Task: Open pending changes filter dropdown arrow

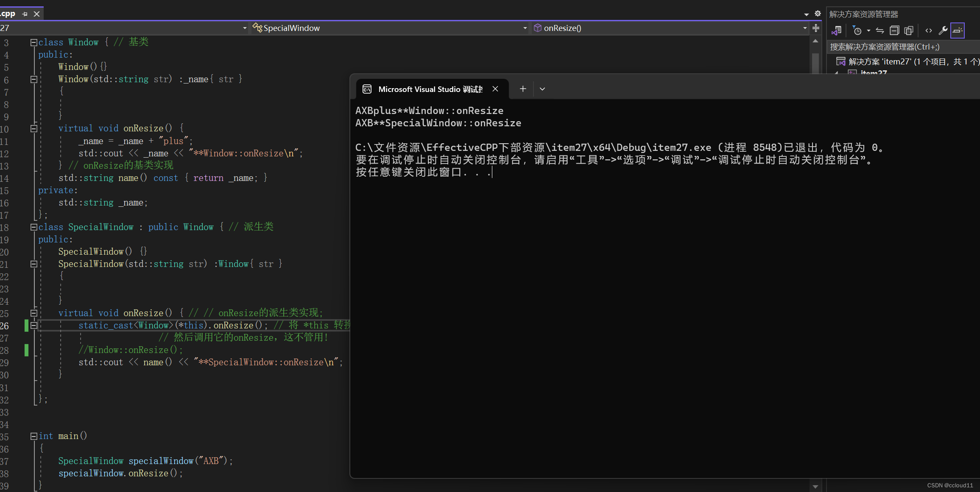Action: tap(868, 31)
